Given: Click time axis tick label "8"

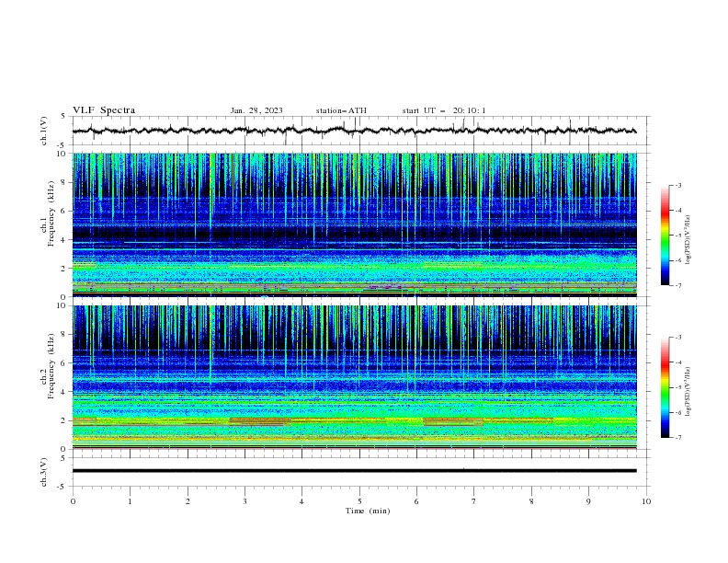Looking at the screenshot, I should click(x=531, y=501).
